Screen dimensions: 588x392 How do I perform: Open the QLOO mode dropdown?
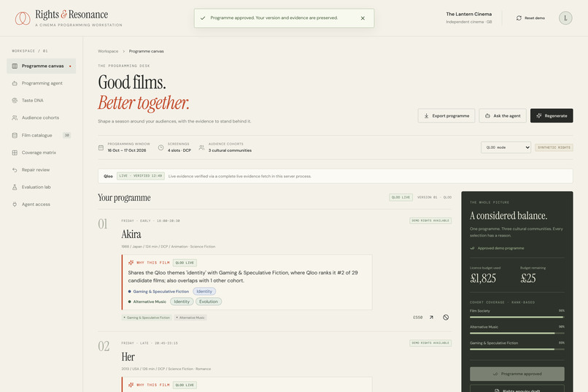506,147
